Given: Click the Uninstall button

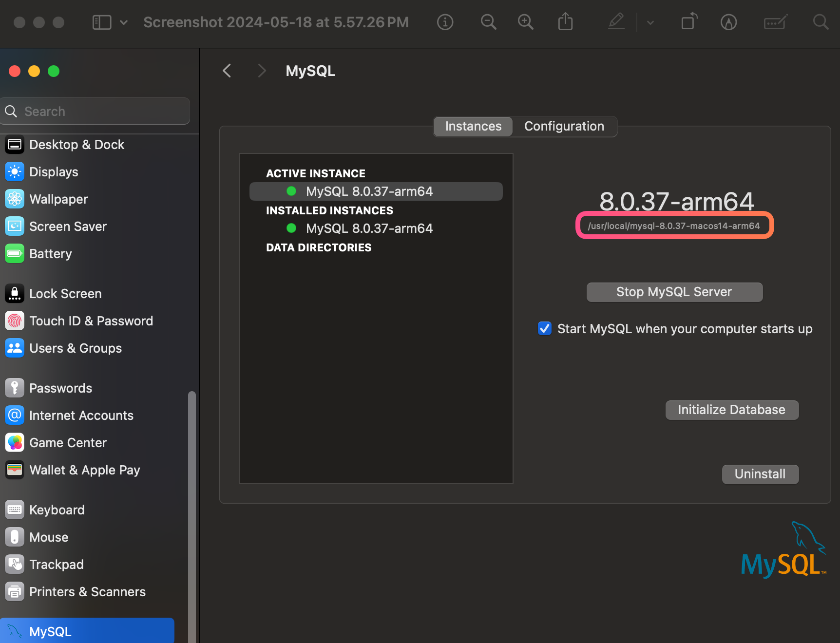Looking at the screenshot, I should (760, 474).
